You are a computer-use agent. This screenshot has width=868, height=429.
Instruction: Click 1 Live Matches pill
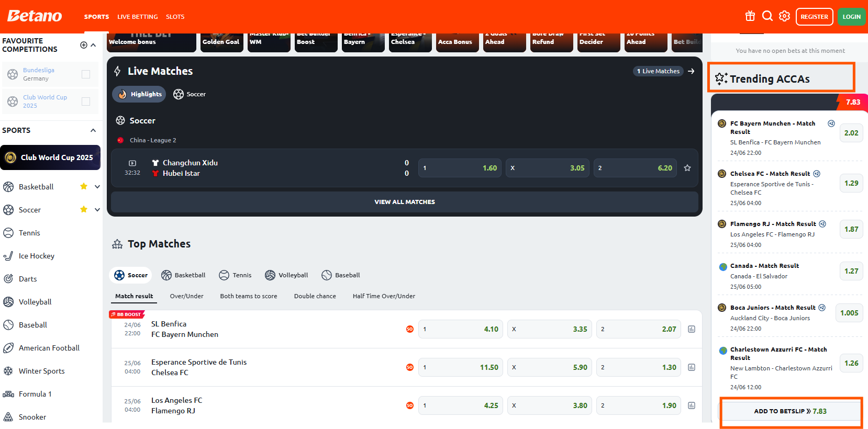tap(658, 71)
